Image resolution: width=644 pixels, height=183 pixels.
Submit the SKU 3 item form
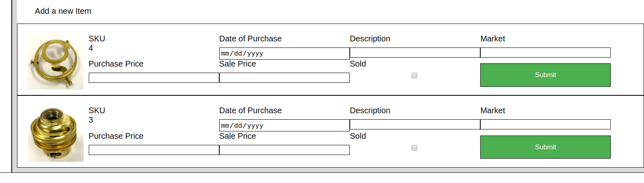coord(545,147)
